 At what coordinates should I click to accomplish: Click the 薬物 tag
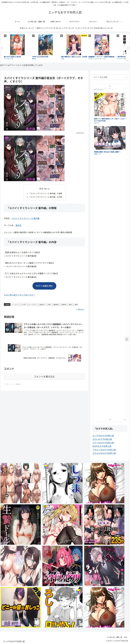(76, 304)
